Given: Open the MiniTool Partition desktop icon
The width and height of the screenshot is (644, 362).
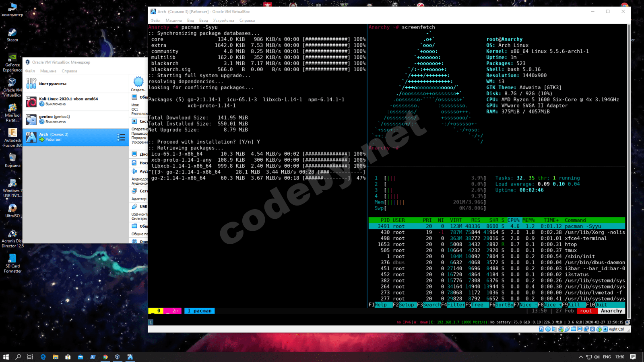Looking at the screenshot, I should click(12, 113).
